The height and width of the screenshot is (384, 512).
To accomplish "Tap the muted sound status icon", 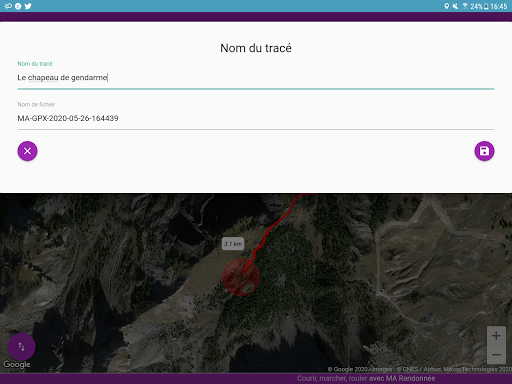I will (455, 6).
